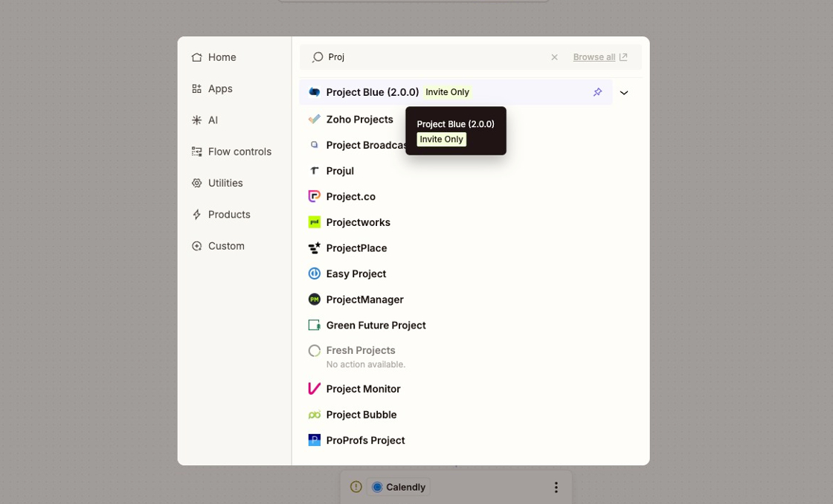Click the Project.co logo icon
Screen dimensions: 833x504
click(315, 196)
